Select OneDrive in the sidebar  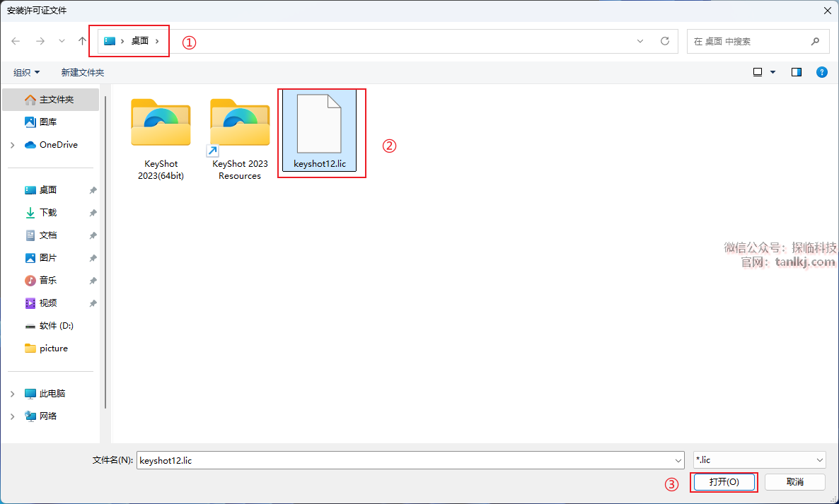(x=51, y=145)
